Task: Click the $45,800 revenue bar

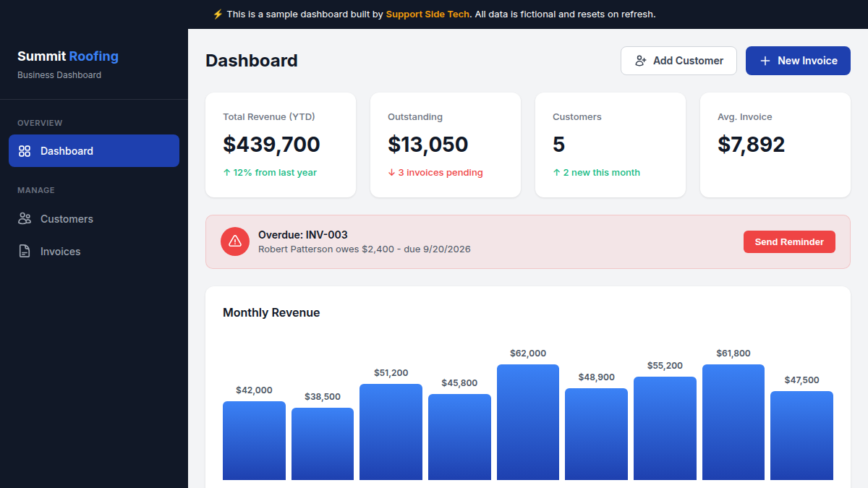Action: tap(459, 437)
